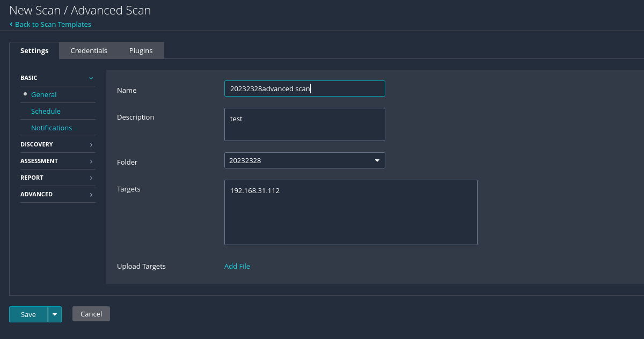Switch to the Credentials tab
The width and height of the screenshot is (644, 339).
tap(89, 50)
